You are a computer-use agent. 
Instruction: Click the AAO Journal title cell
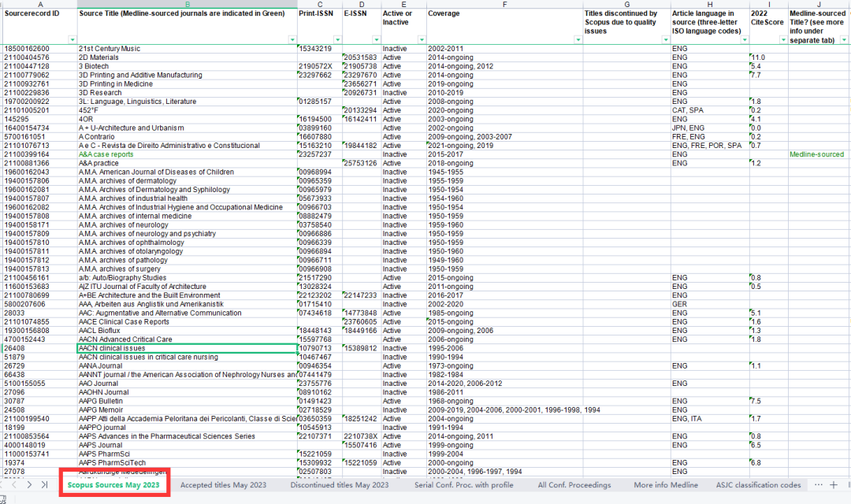[188, 384]
